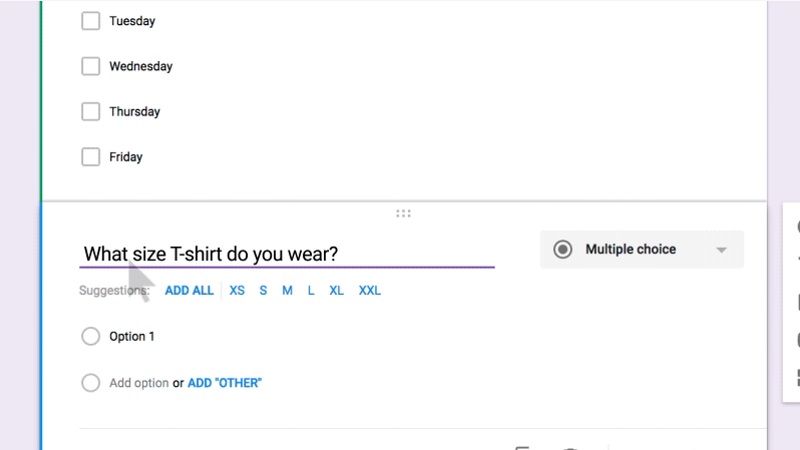The width and height of the screenshot is (800, 450).
Task: Grab the question drag handle dots
Action: pyautogui.click(x=403, y=213)
